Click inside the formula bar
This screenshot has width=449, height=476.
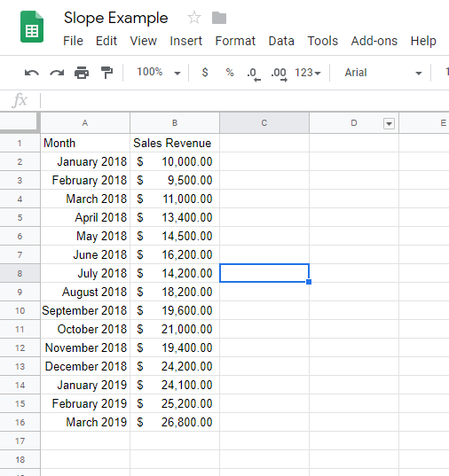coord(243,100)
